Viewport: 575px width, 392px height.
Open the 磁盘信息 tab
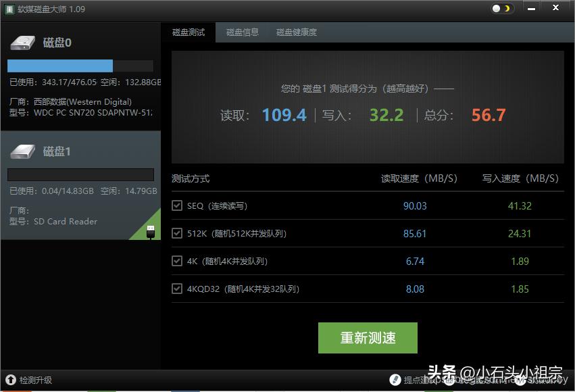pos(243,32)
